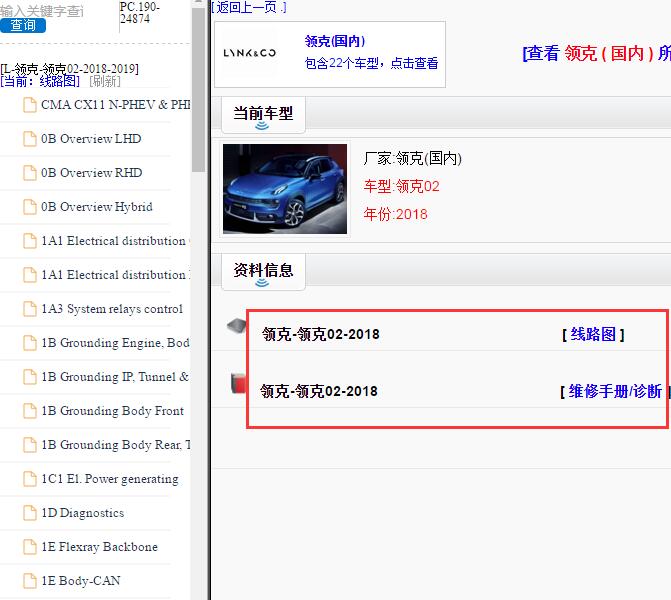Screen dimensions: 671x600
Task: Open the 0B Overview LHD diagram
Action: pyautogui.click(x=91, y=139)
